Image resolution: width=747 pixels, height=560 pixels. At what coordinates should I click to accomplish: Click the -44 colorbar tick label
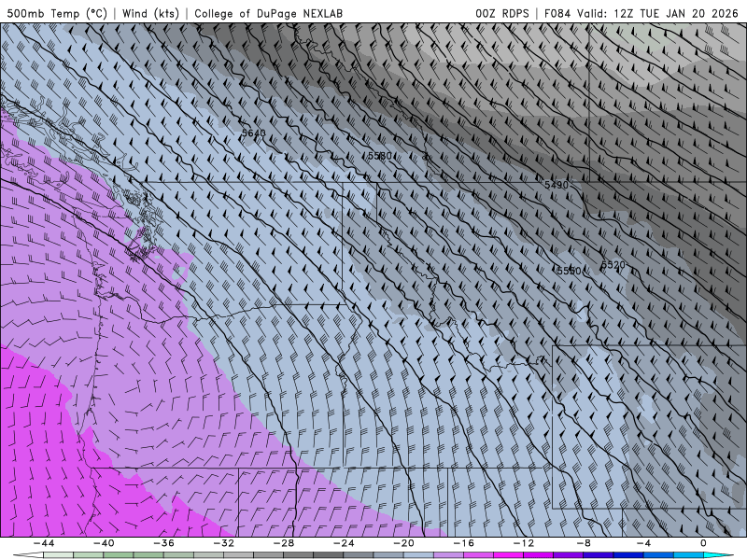tap(44, 543)
